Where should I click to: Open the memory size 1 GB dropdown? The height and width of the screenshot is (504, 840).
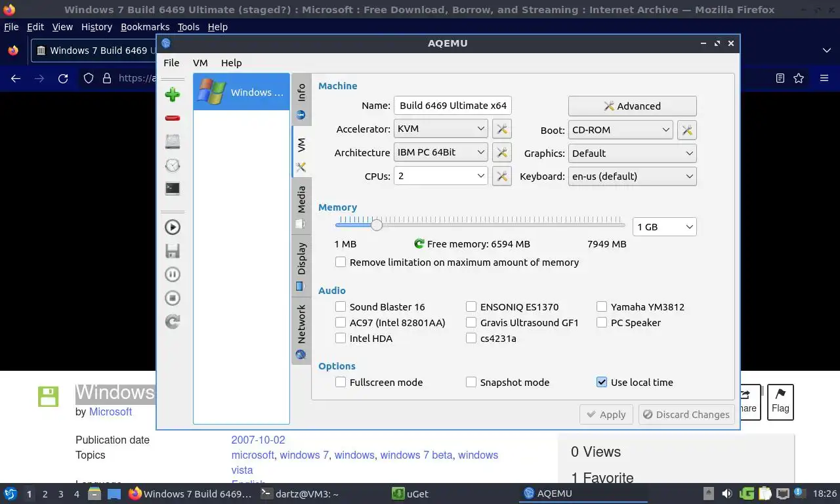(x=665, y=227)
